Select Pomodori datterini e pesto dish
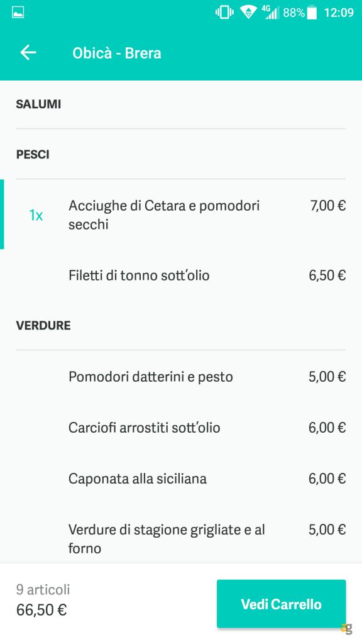 pos(151,376)
